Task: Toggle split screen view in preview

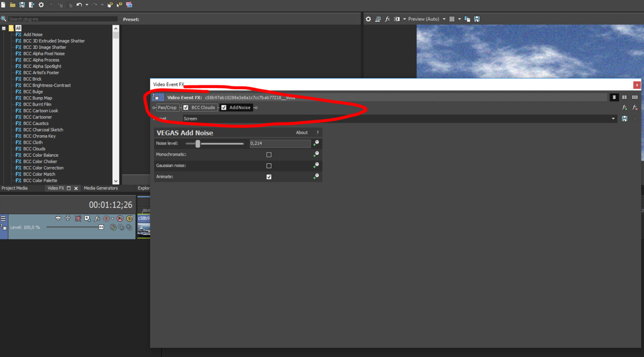Action: [397, 19]
